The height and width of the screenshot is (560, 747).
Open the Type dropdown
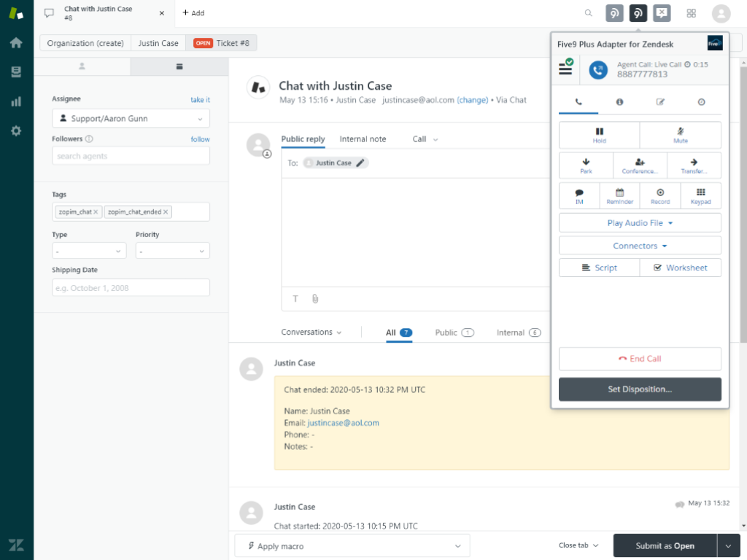click(89, 251)
